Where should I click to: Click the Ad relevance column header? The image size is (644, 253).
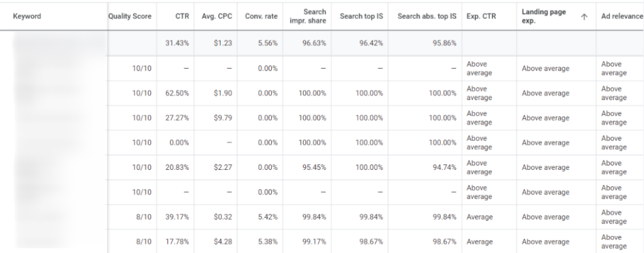tap(622, 16)
